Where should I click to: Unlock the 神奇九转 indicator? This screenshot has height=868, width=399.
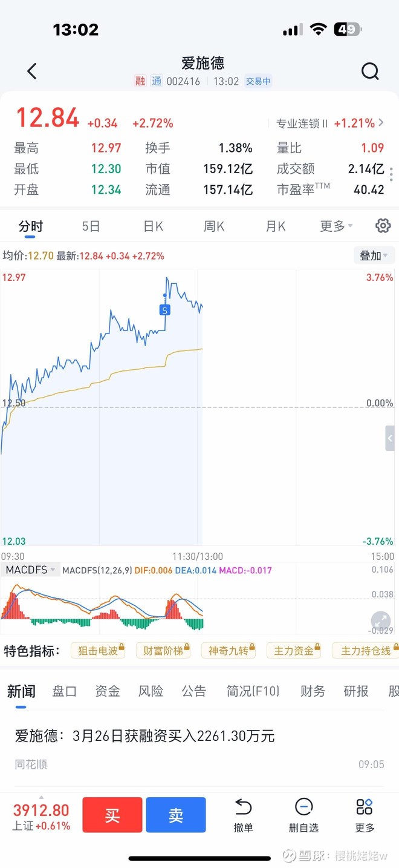229,650
